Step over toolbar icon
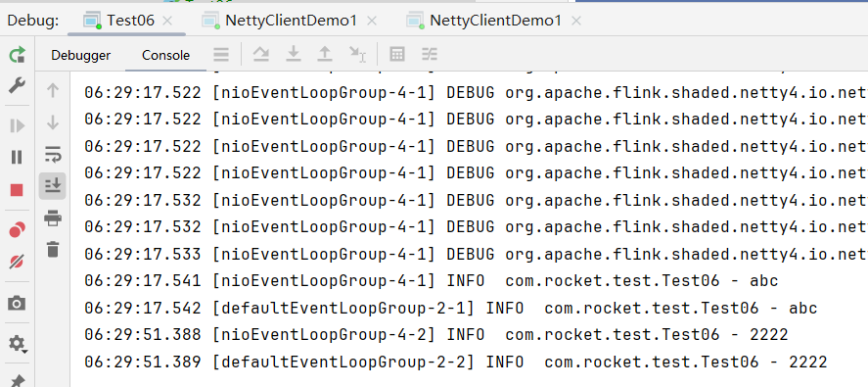This screenshot has height=387, width=868. pos(260,54)
